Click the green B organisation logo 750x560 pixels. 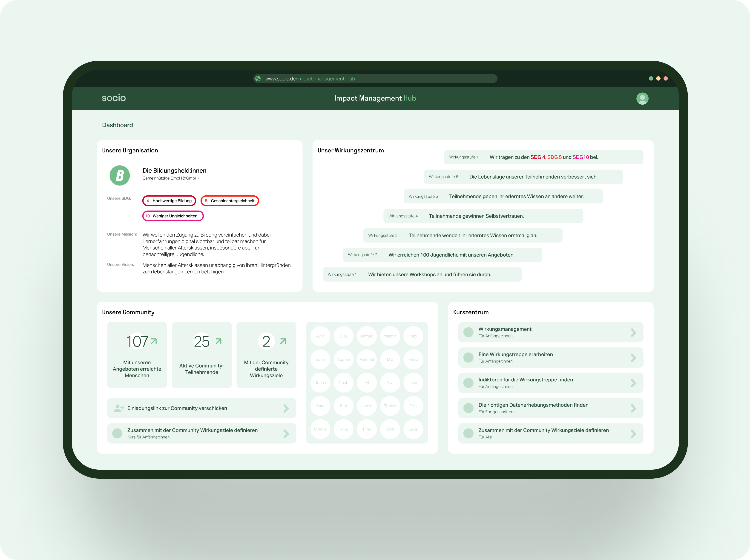click(120, 175)
